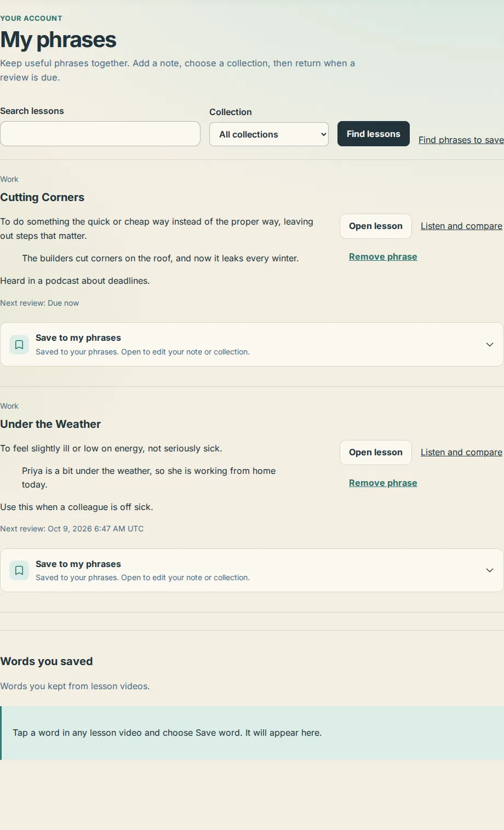This screenshot has height=830, width=504.
Task: Click 'Next review: Oct 9, 2026 6:47 AM UTC'
Action: coord(72,529)
